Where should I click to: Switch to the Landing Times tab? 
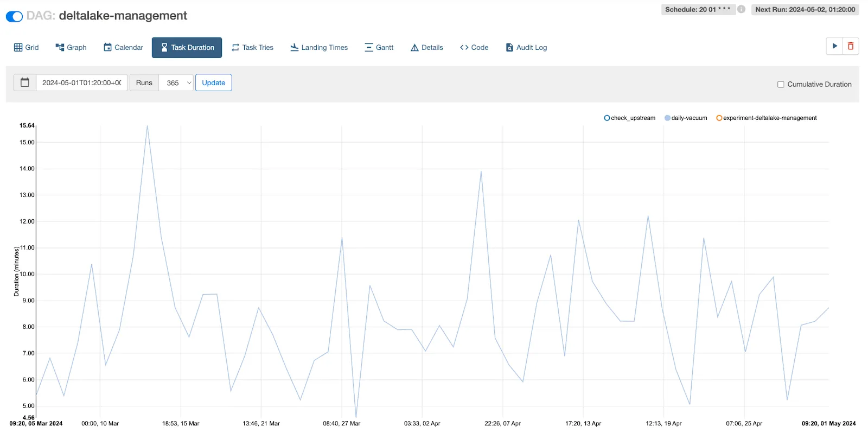(x=319, y=48)
